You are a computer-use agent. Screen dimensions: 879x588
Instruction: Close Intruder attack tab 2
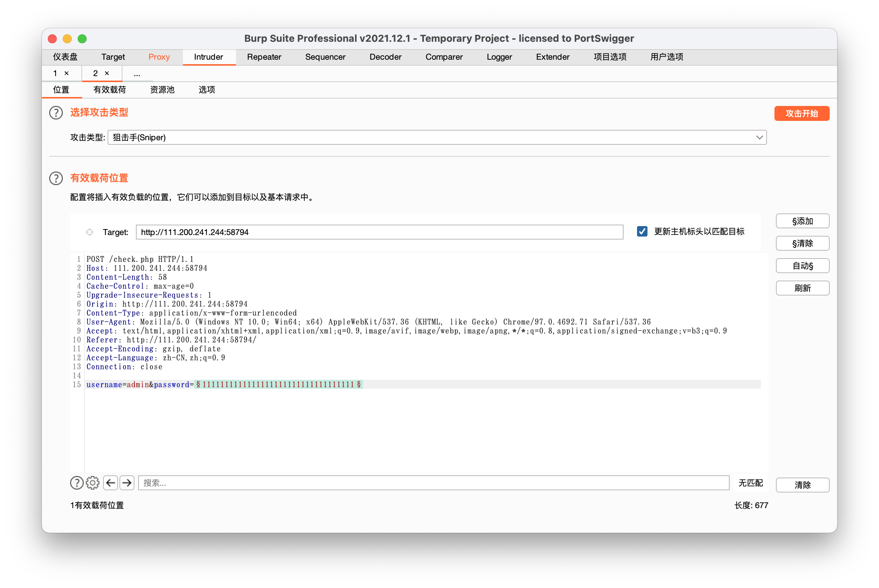point(107,73)
